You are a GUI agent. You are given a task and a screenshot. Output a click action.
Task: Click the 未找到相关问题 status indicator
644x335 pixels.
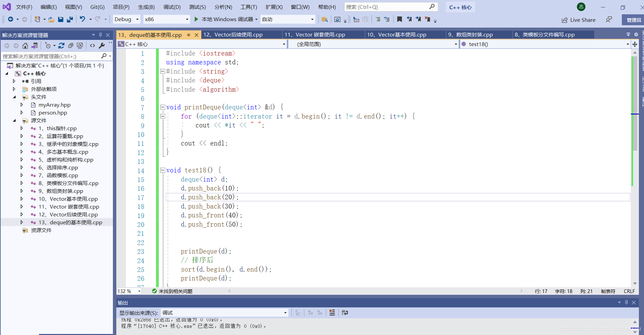(172, 291)
